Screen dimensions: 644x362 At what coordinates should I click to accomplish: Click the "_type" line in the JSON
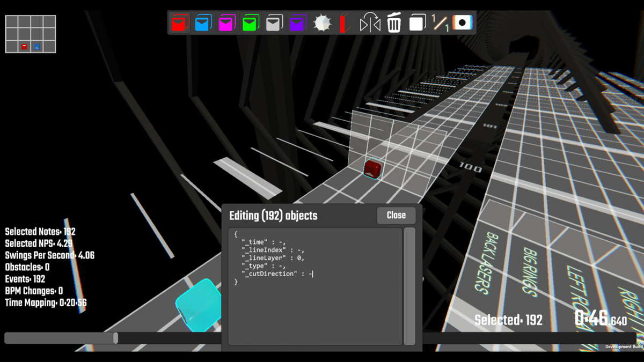(x=263, y=266)
